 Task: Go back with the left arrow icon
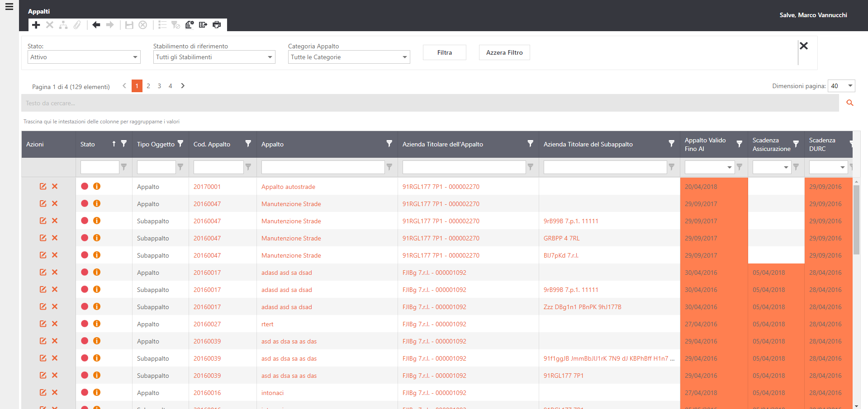click(x=96, y=25)
